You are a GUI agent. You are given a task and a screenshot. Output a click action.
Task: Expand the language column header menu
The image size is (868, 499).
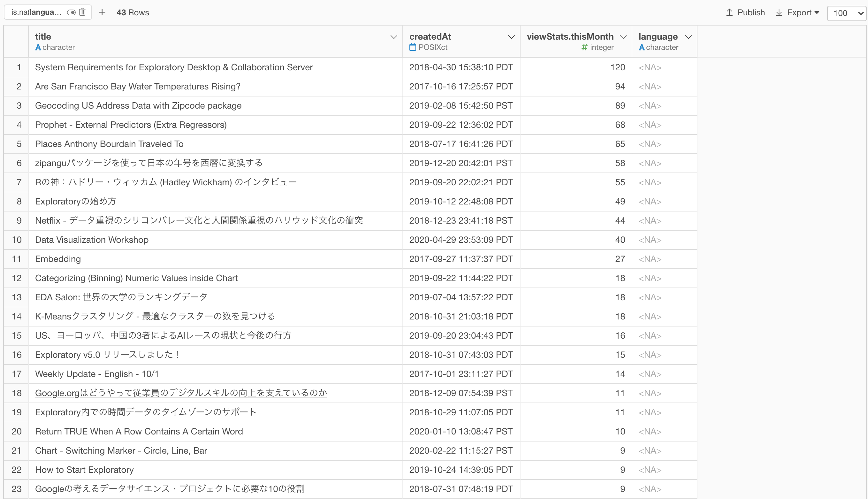coord(688,37)
